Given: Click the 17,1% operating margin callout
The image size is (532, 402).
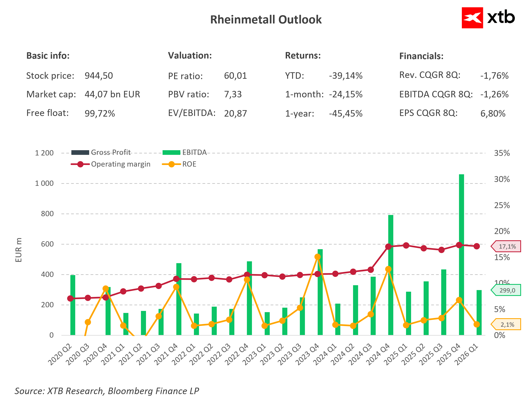Looking at the screenshot, I should pyautogui.click(x=506, y=246).
